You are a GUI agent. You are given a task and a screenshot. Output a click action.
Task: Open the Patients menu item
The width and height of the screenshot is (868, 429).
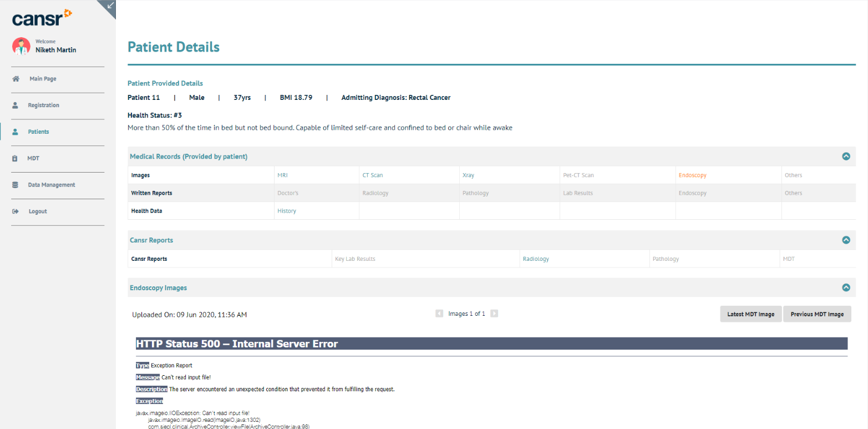tap(38, 132)
